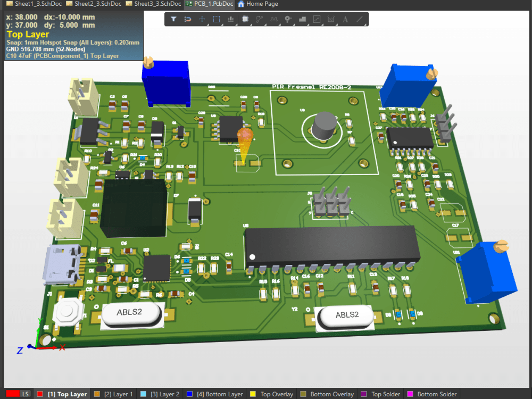Click the LS layer sets button
Viewport: 532px width, 399px height.
coord(26,394)
